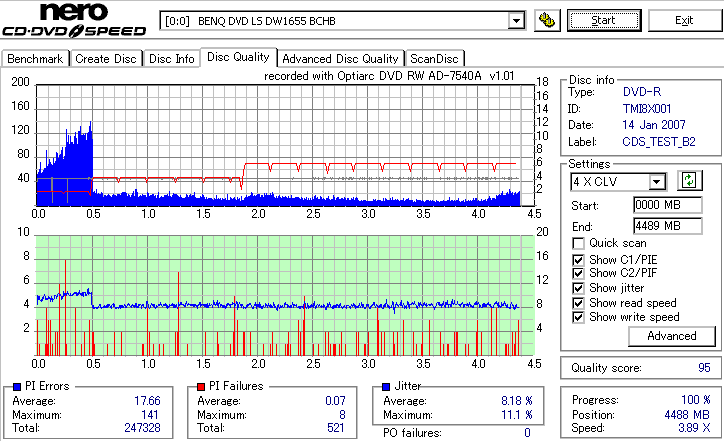
Task: Uncheck Show write speed option
Action: click(x=578, y=317)
